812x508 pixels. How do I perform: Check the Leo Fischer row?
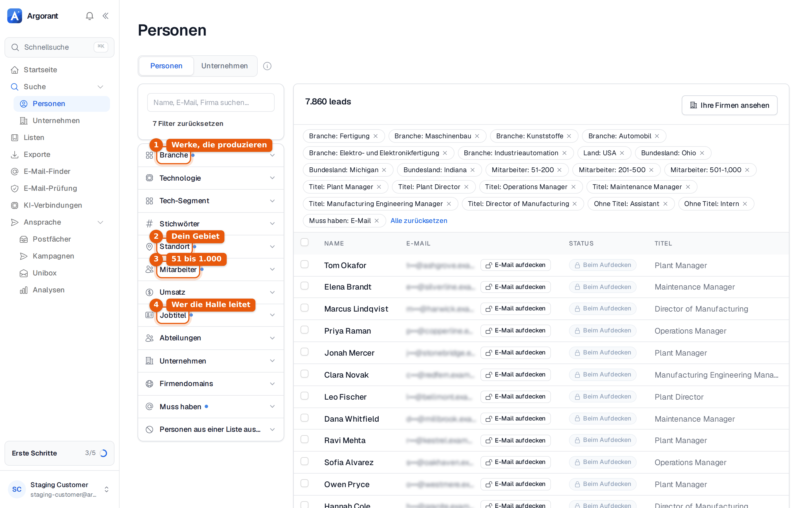click(304, 396)
